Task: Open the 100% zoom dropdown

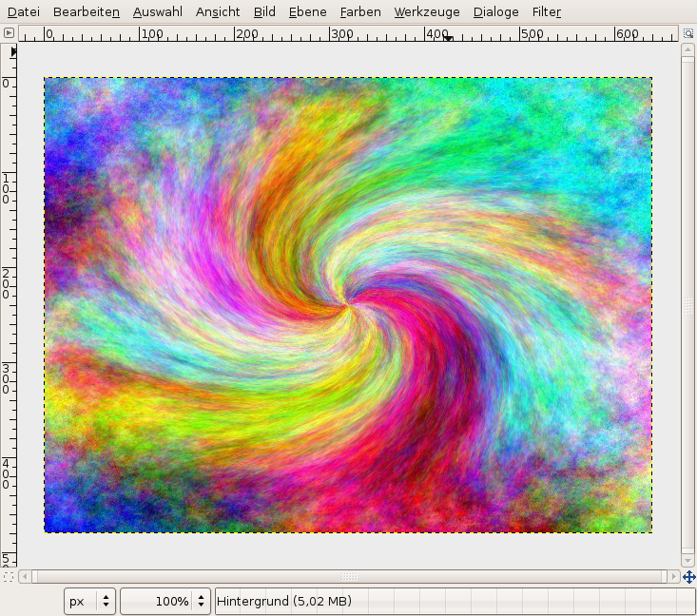Action: click(201, 602)
